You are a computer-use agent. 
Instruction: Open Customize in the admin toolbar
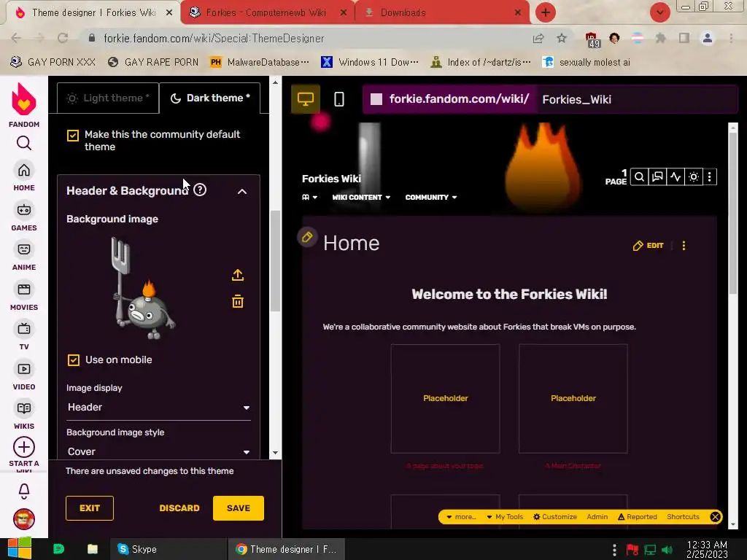tap(555, 517)
